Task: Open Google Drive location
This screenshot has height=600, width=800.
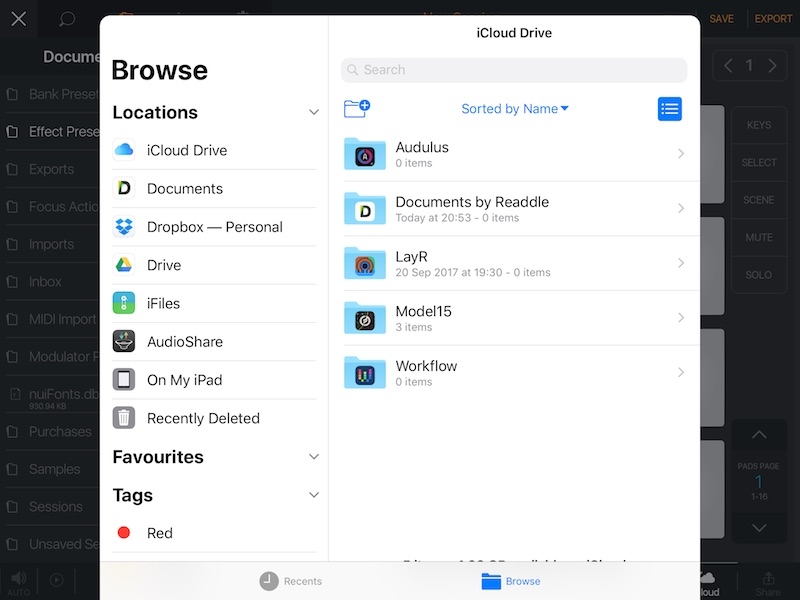Action: pyautogui.click(x=214, y=265)
